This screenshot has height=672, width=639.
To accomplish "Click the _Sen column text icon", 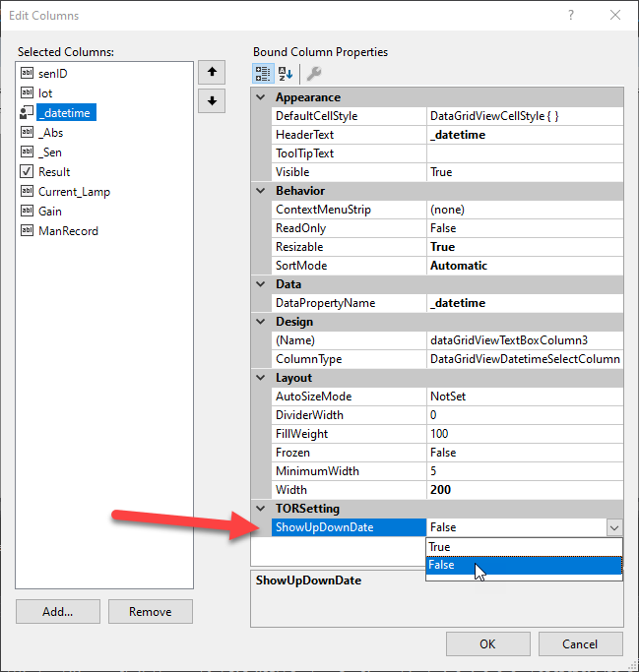I will click(27, 152).
